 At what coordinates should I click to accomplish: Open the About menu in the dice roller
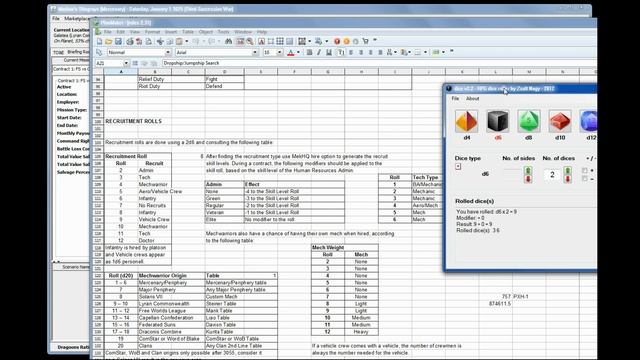click(473, 98)
